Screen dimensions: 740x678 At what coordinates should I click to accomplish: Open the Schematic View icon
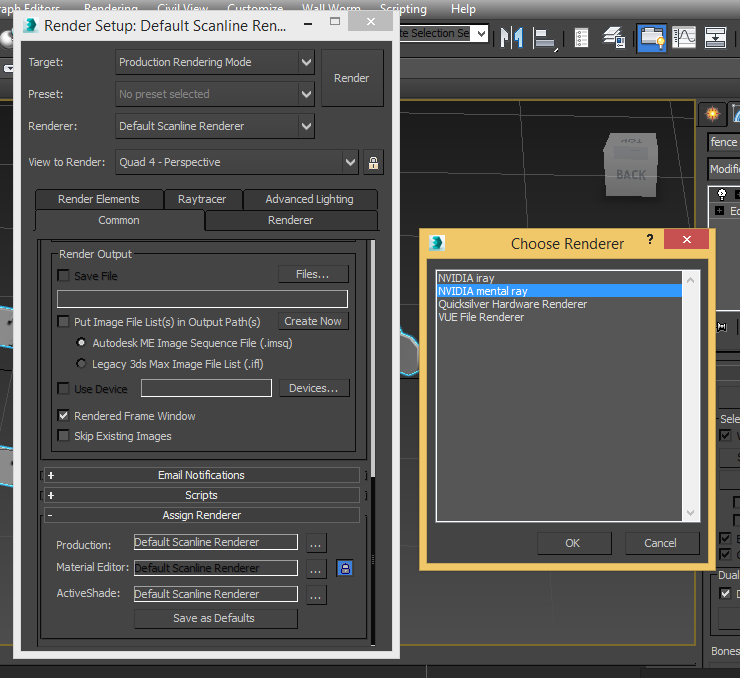coord(715,38)
